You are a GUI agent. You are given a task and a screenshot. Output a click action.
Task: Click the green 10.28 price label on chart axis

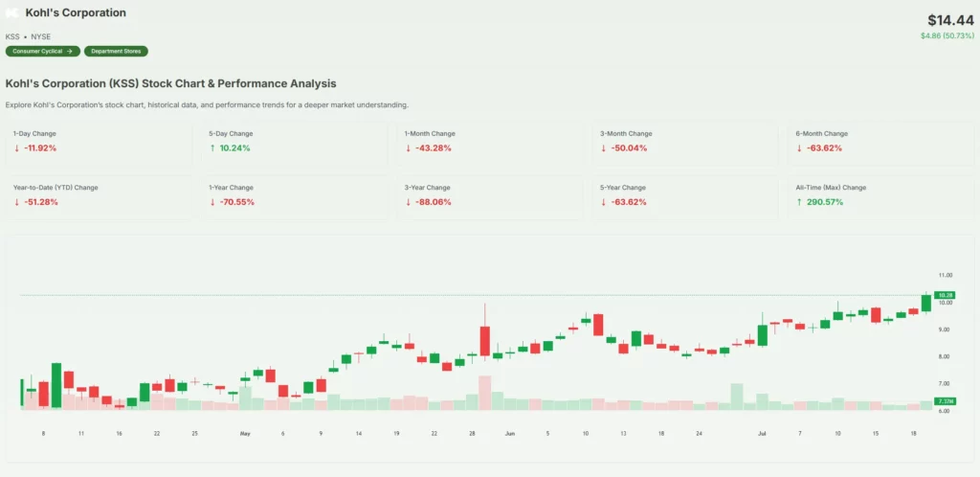(945, 295)
